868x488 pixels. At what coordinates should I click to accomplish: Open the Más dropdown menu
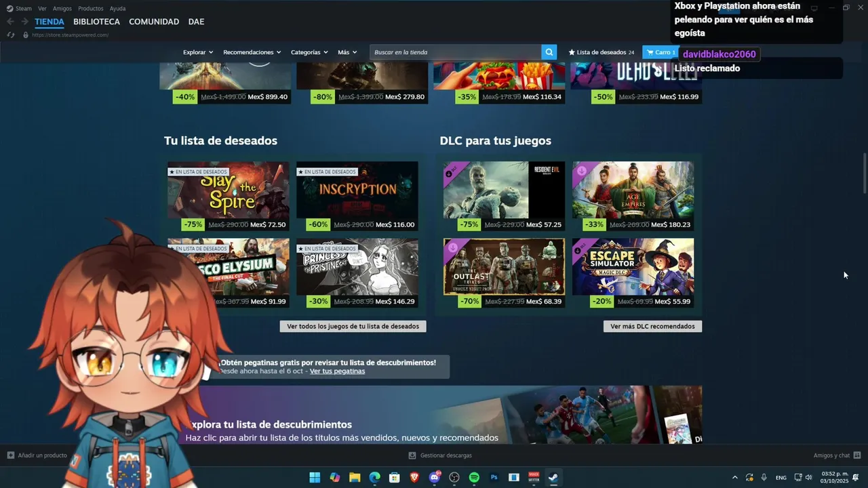[x=347, y=52]
